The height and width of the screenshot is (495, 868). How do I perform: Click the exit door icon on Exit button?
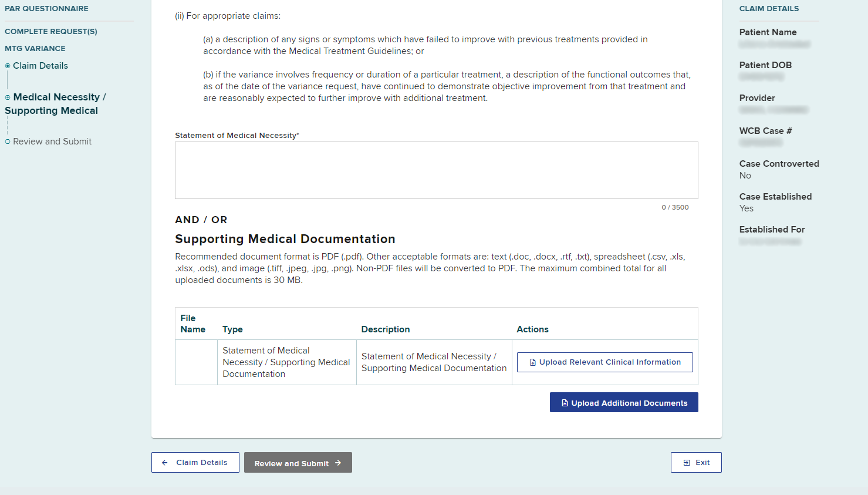pos(687,463)
